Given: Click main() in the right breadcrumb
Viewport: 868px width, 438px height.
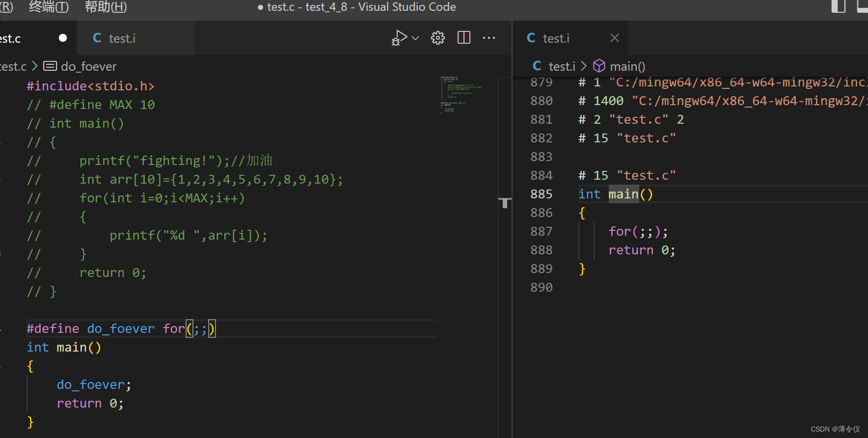Looking at the screenshot, I should coord(627,66).
